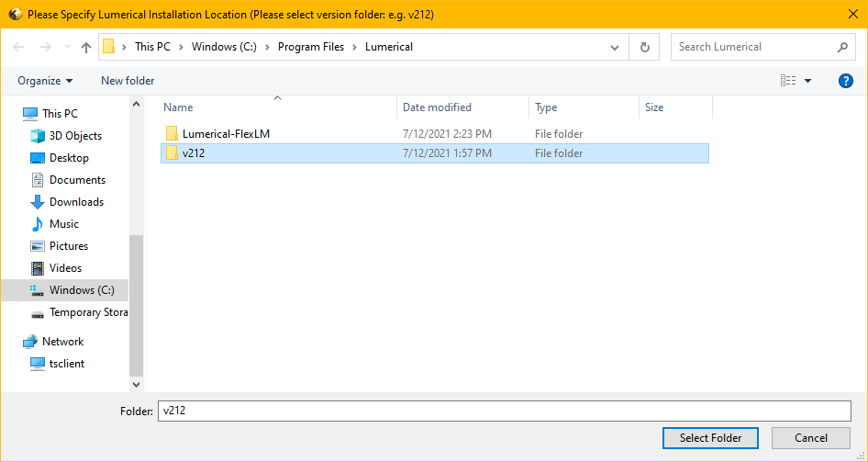Expand chevron after 'Program Files' breadcrumb
The image size is (868, 462).
(355, 47)
